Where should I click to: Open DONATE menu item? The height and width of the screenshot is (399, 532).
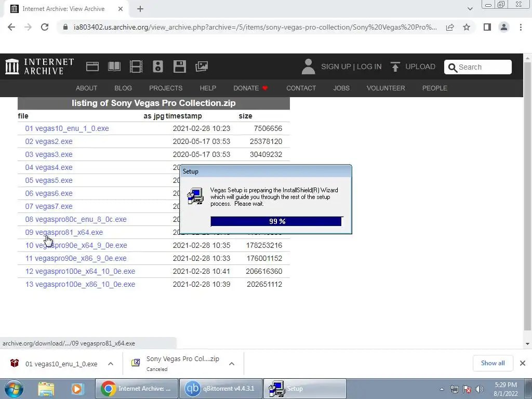tap(250, 88)
